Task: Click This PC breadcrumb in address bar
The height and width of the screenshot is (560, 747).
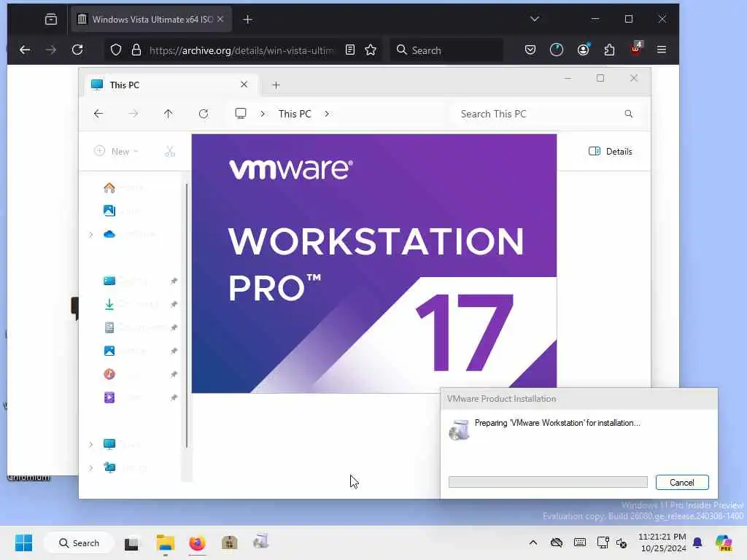Action: click(295, 114)
